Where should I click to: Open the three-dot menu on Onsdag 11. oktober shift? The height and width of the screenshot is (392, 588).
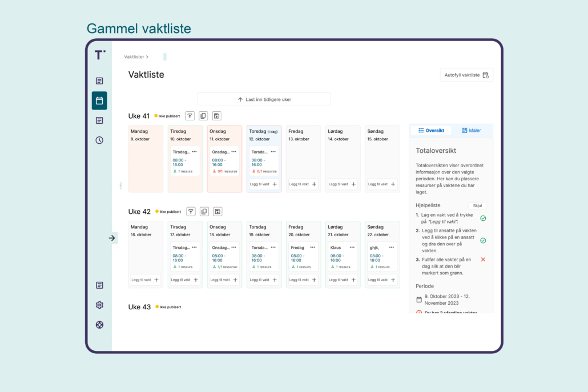click(x=233, y=152)
